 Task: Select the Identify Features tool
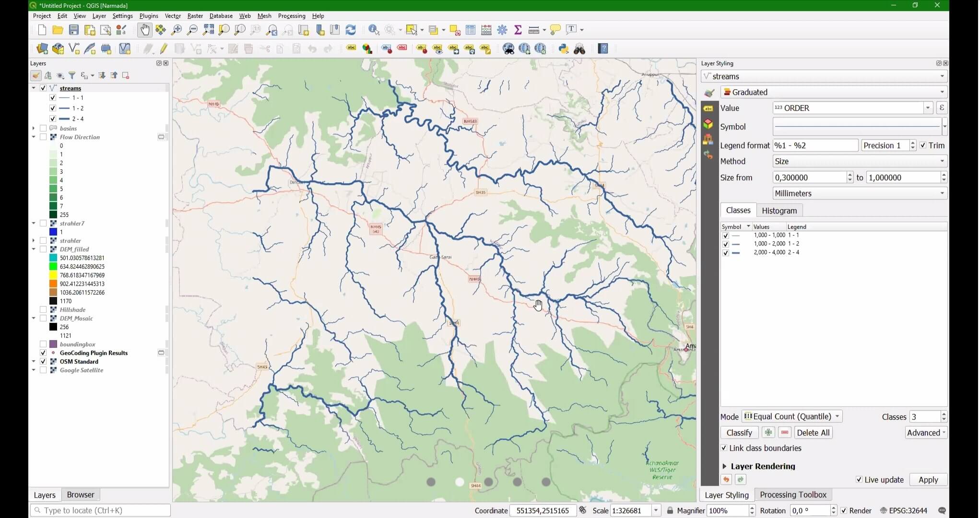374,30
